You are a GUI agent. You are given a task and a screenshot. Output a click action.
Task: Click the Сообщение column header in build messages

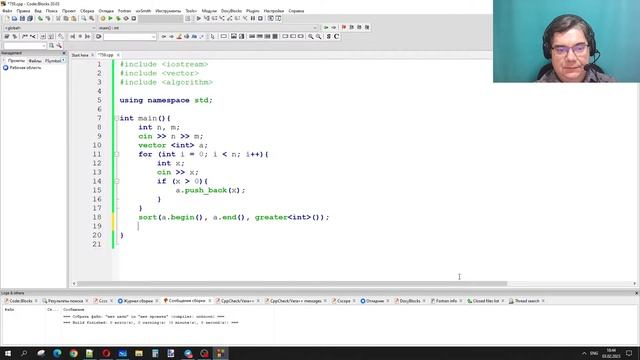(73, 310)
